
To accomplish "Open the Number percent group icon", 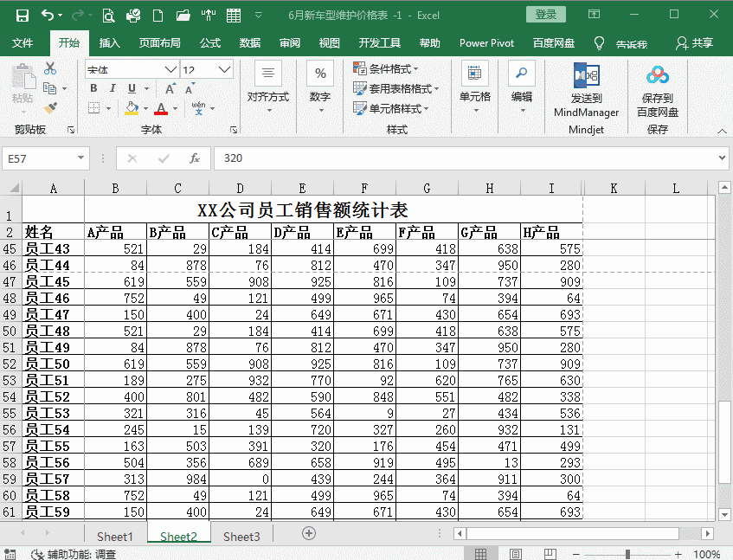I will [320, 73].
